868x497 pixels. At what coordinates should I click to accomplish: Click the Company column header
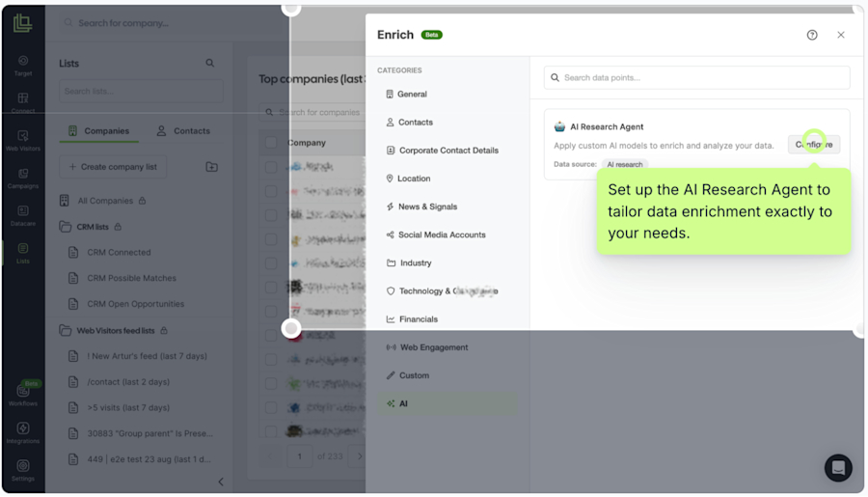coord(307,143)
